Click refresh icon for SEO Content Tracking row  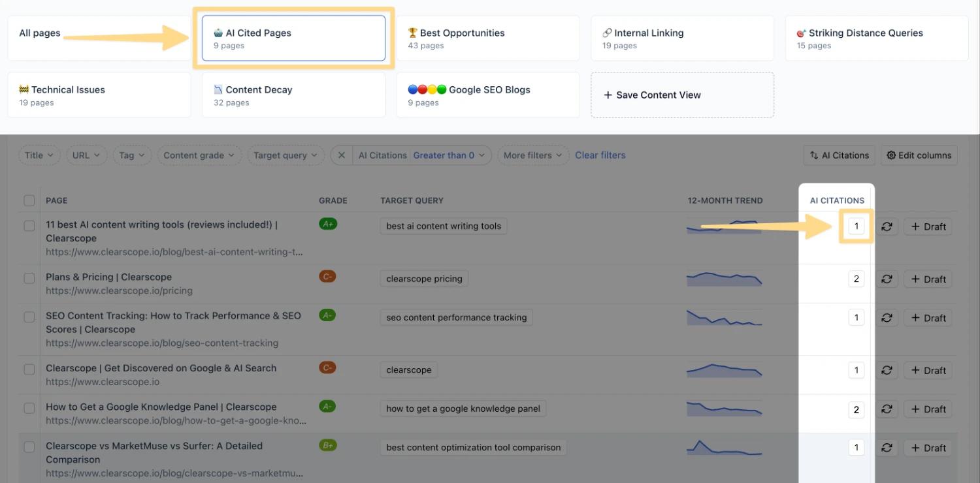tap(887, 318)
